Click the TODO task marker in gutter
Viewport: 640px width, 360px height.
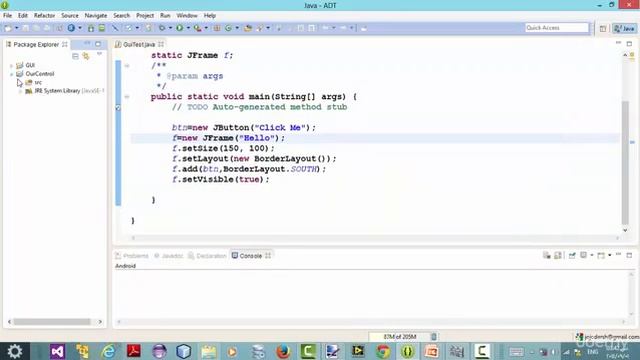coord(118,108)
